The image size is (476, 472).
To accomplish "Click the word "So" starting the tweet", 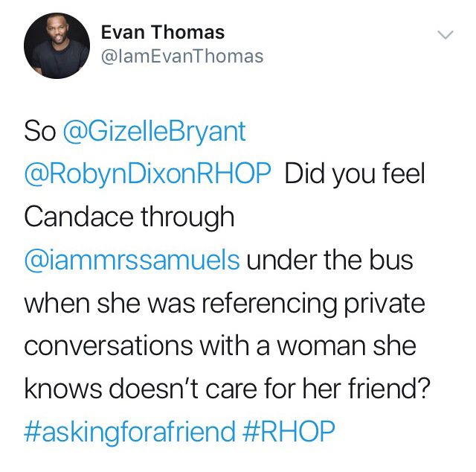I will [x=40, y=132].
